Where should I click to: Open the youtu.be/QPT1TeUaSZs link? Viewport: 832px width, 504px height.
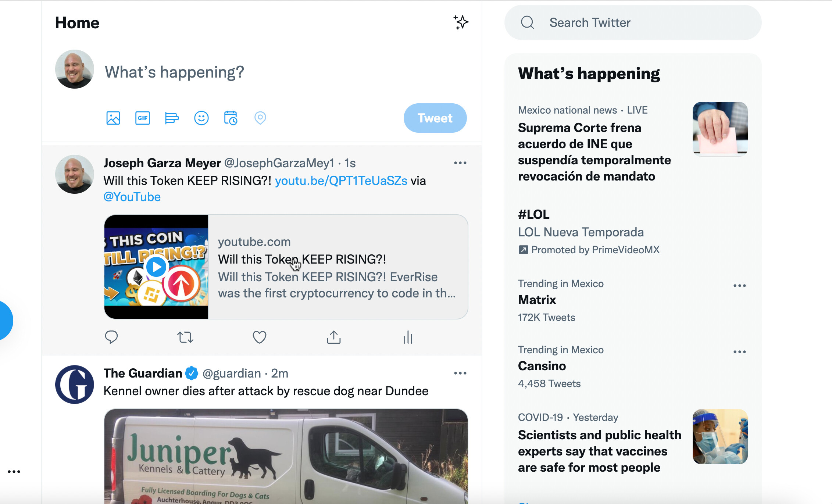click(x=341, y=180)
